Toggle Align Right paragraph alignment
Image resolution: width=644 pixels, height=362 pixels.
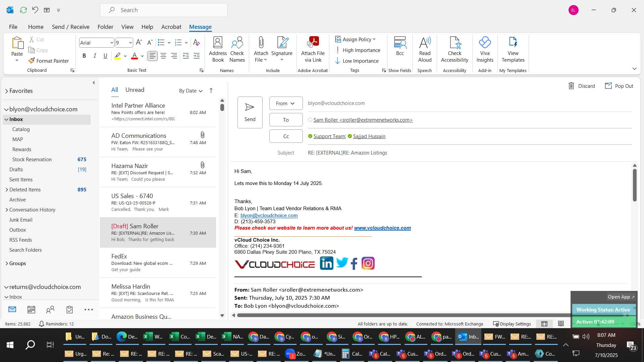tap(174, 56)
